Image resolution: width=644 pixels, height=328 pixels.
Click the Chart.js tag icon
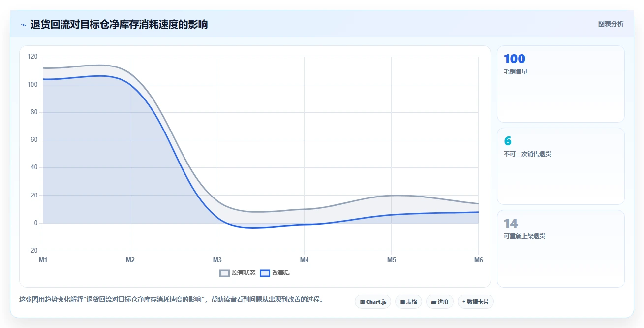362,302
